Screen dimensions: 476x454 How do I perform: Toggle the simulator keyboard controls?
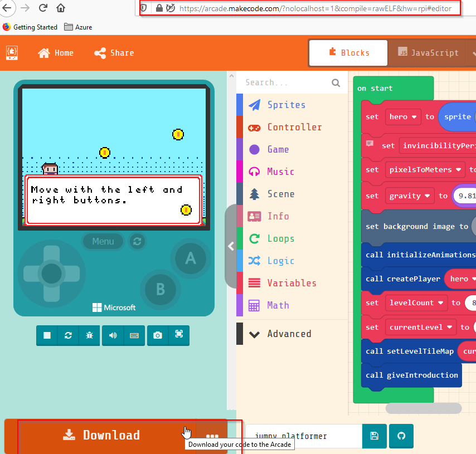pos(134,335)
